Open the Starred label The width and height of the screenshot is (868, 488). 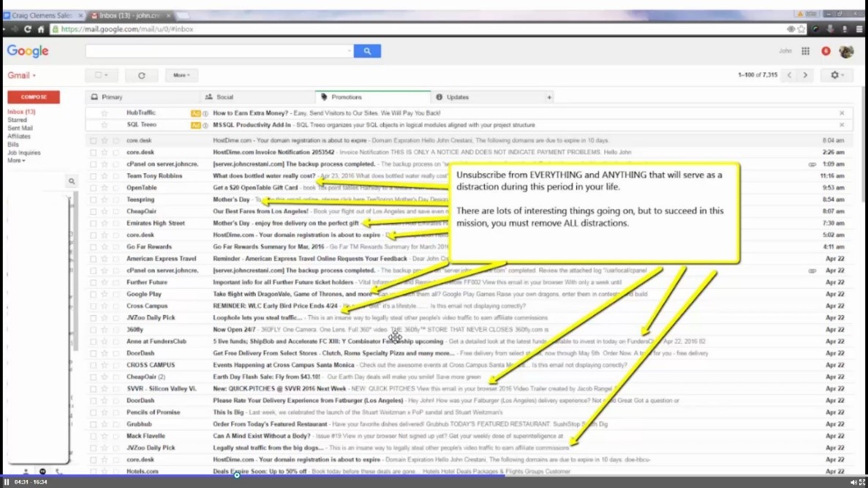(17, 120)
